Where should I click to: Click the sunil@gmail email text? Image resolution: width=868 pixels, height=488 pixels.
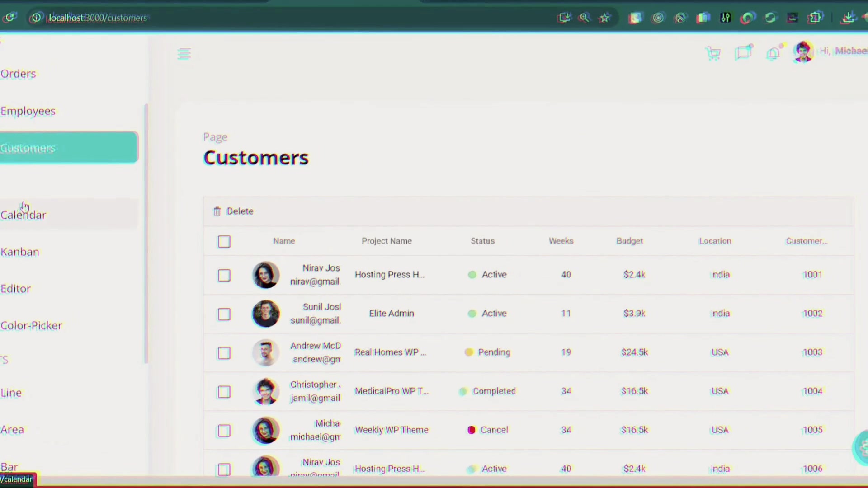tap(316, 320)
